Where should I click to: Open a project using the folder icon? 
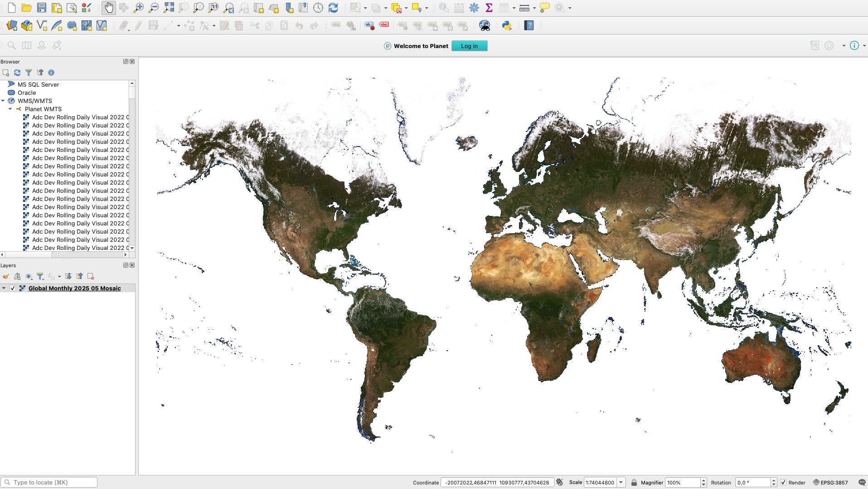click(x=27, y=8)
